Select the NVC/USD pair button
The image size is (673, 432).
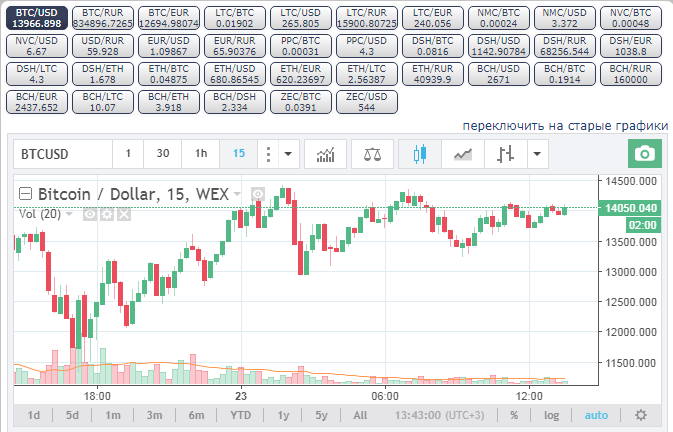coord(36,46)
